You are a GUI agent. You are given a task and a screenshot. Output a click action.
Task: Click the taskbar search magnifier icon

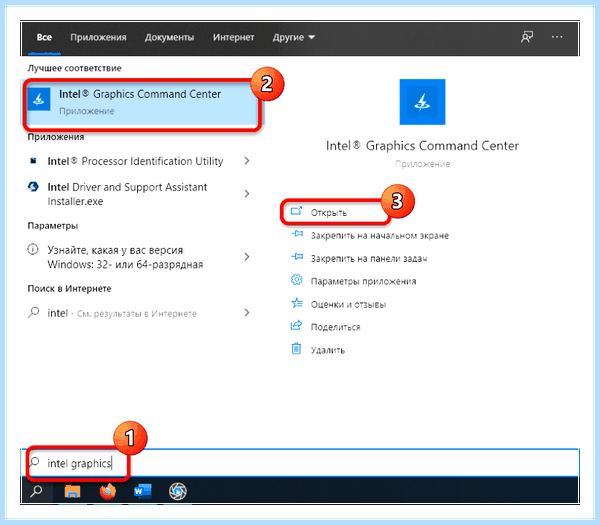(37, 491)
